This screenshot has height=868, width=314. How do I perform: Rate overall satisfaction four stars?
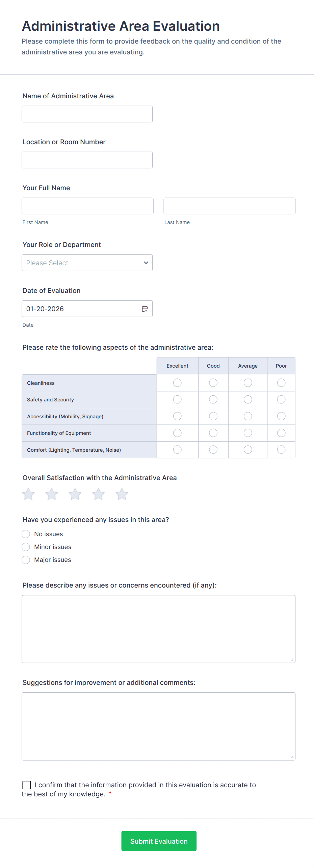pos(98,494)
